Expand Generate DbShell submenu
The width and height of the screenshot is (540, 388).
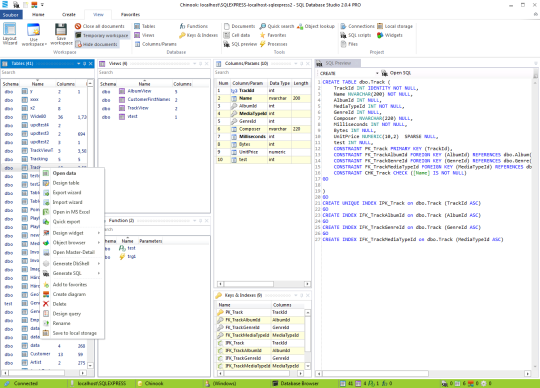click(73, 263)
